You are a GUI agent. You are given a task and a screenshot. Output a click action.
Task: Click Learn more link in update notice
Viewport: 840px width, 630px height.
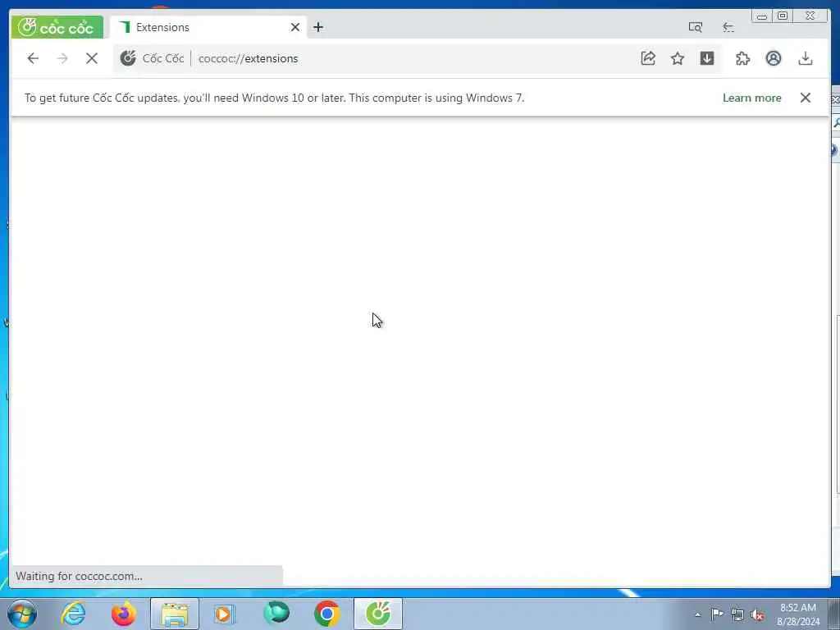(x=751, y=98)
